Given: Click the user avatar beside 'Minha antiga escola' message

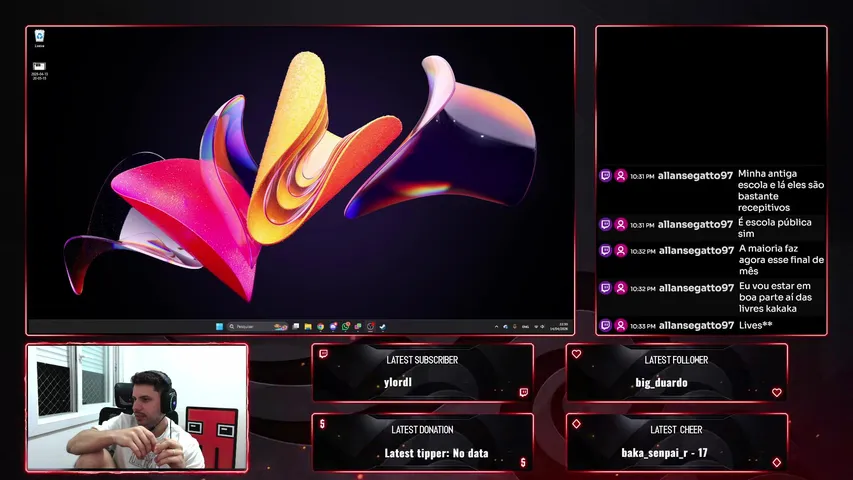Looking at the screenshot, I should [x=620, y=175].
